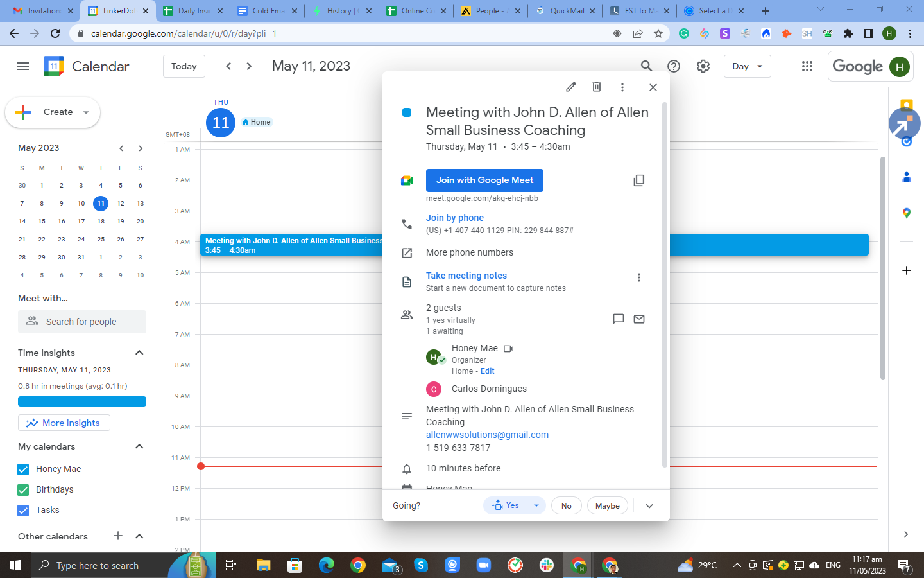924x578 pixels.
Task: Switch to the QuickMail browser tab
Action: (x=565, y=11)
